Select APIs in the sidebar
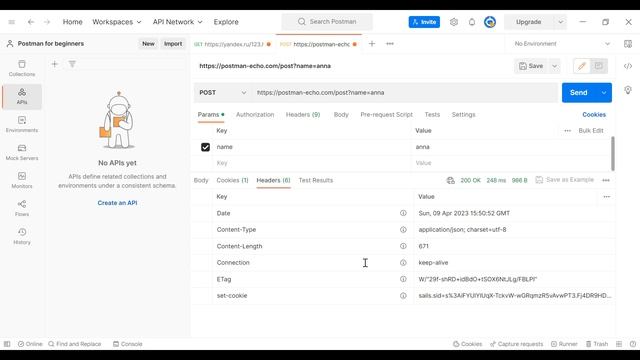This screenshot has height=360, width=640. [x=22, y=96]
